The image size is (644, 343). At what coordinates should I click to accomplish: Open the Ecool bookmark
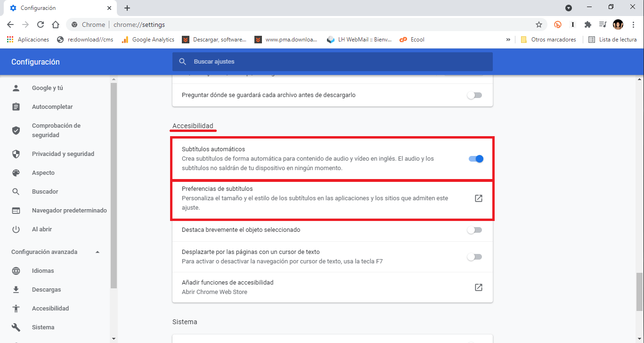pos(412,40)
